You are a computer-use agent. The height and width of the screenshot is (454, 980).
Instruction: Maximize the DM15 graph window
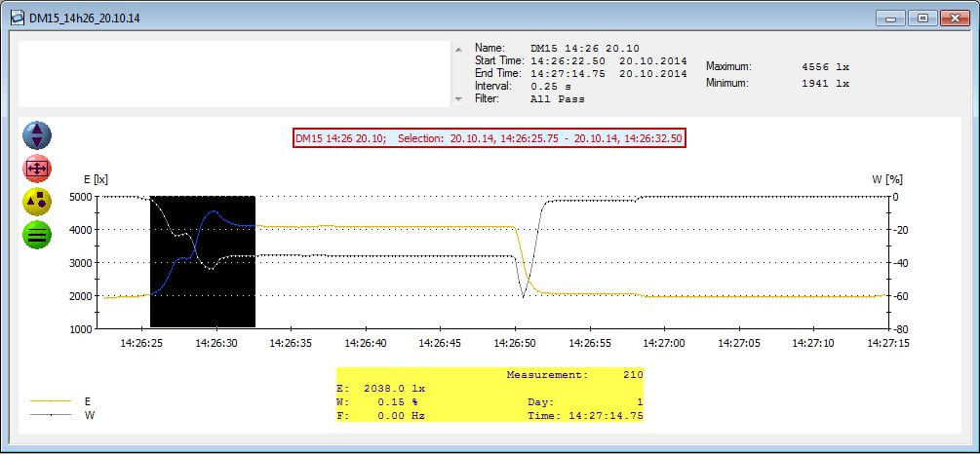tap(921, 19)
